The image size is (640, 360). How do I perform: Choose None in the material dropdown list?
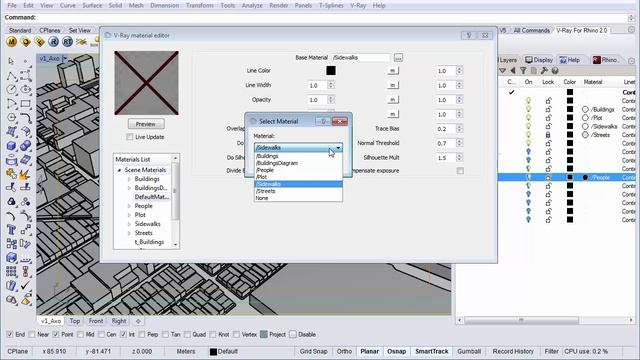[x=298, y=198]
